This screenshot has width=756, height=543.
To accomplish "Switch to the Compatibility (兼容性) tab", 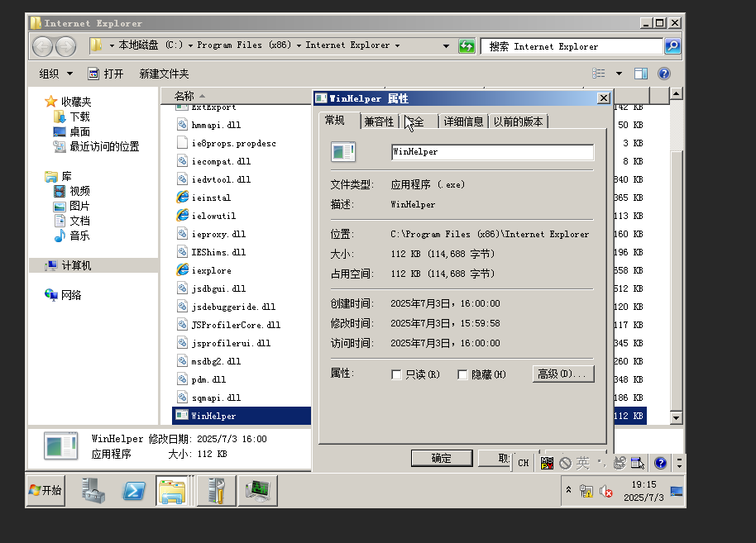I will pos(379,121).
